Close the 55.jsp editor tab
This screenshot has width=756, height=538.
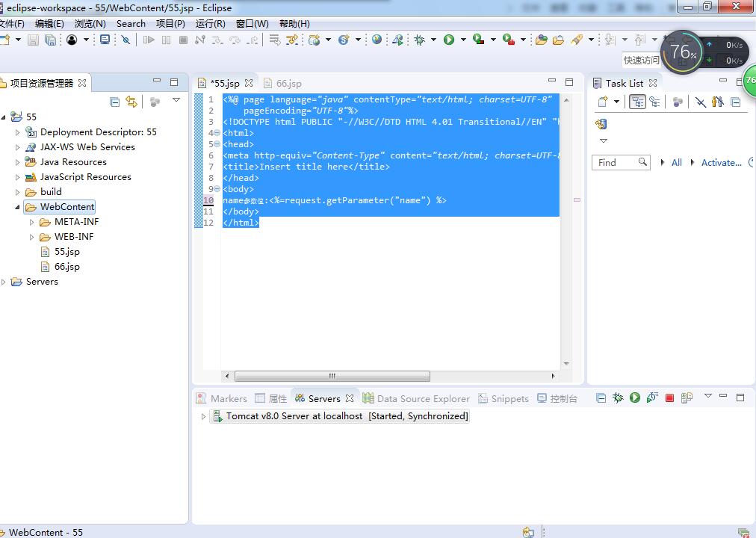[249, 83]
